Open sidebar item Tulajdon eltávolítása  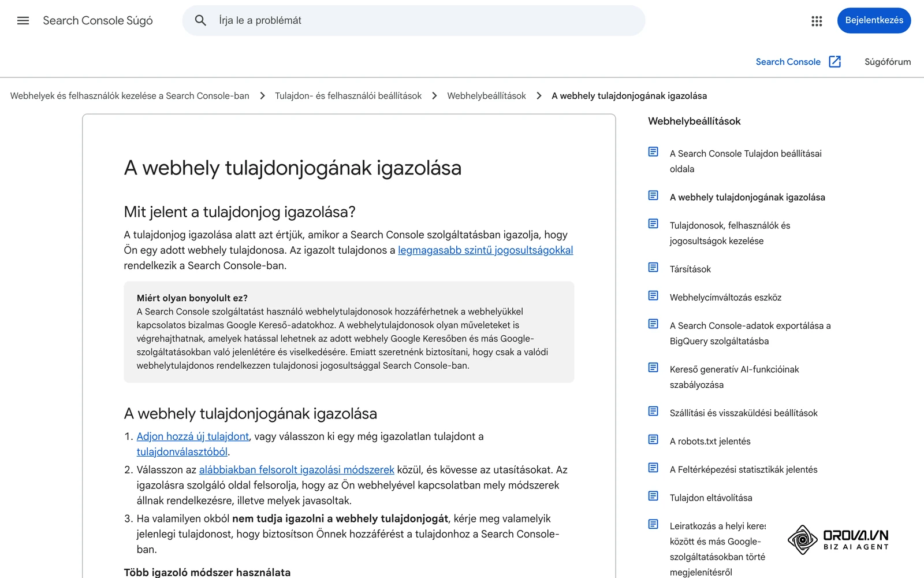click(711, 498)
